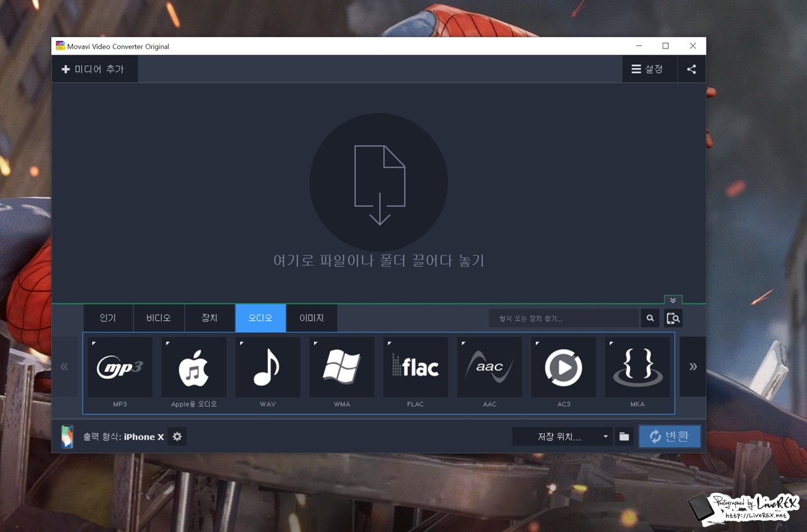Screen dimensions: 807x532
Task: Switch to the 인기 tab
Action: click(108, 318)
